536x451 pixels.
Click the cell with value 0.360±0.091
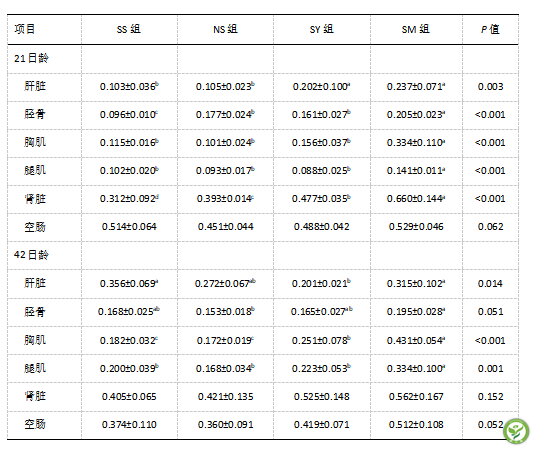[x=226, y=424]
